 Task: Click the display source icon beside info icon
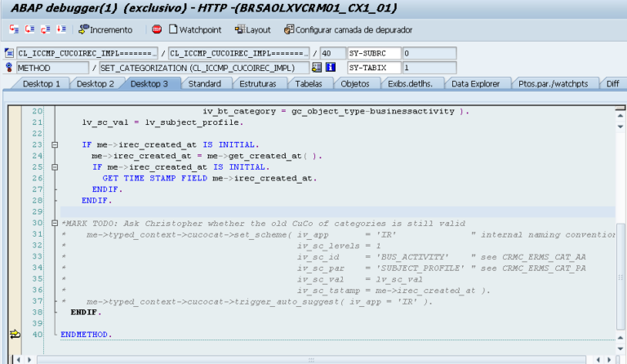click(317, 68)
